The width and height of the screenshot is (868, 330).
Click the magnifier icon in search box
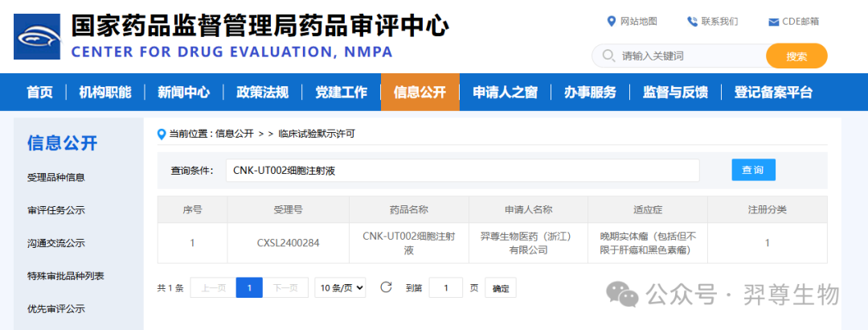coord(608,56)
